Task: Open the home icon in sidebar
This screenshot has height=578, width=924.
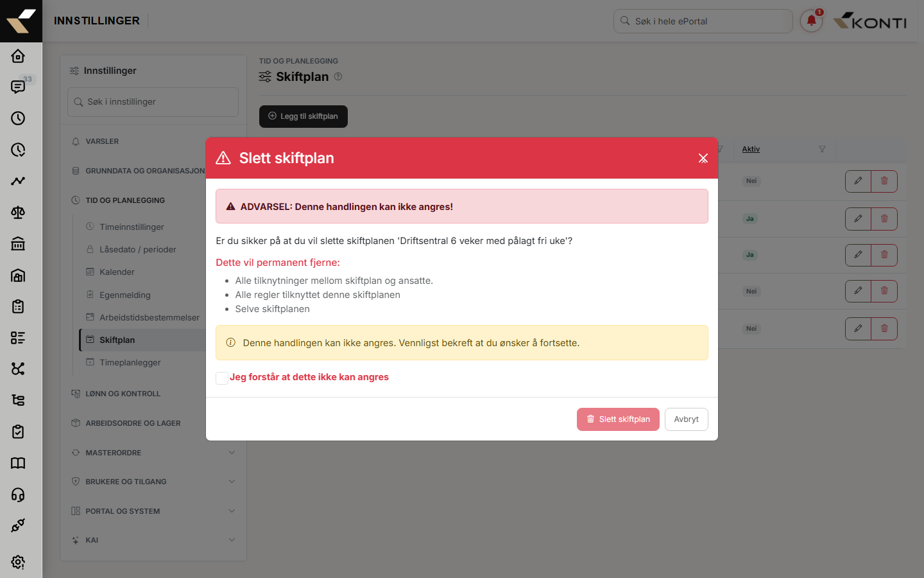Action: [x=18, y=56]
